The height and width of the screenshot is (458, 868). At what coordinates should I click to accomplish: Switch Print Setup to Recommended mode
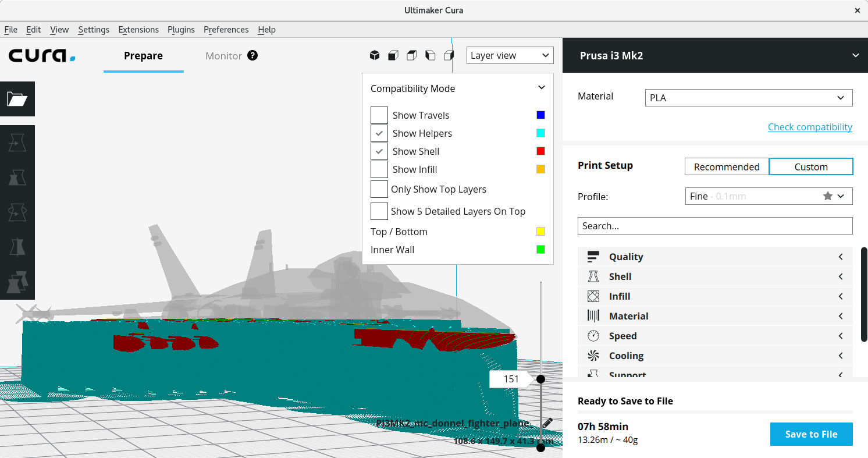(727, 166)
